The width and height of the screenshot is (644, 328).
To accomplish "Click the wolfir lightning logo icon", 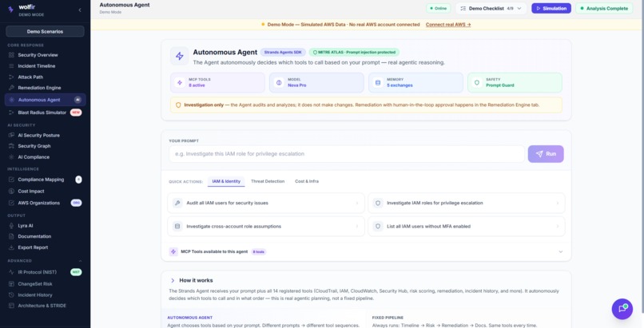I will coord(10,10).
